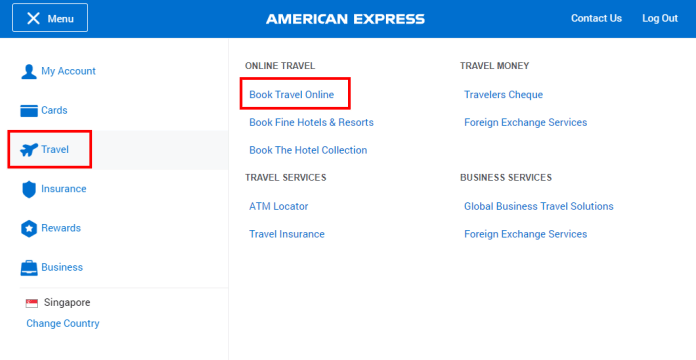
Task: Click the Insurance shield icon
Action: (x=29, y=189)
